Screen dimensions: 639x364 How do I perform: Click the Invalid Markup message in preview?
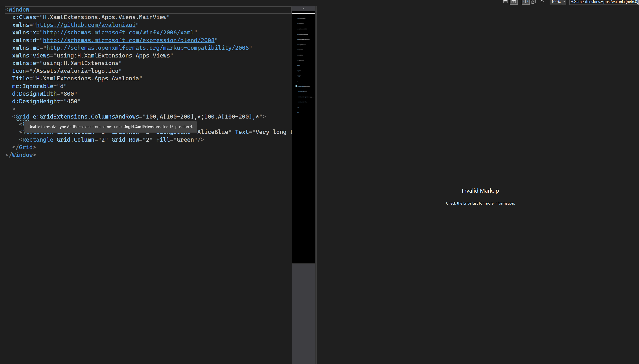pos(480,191)
